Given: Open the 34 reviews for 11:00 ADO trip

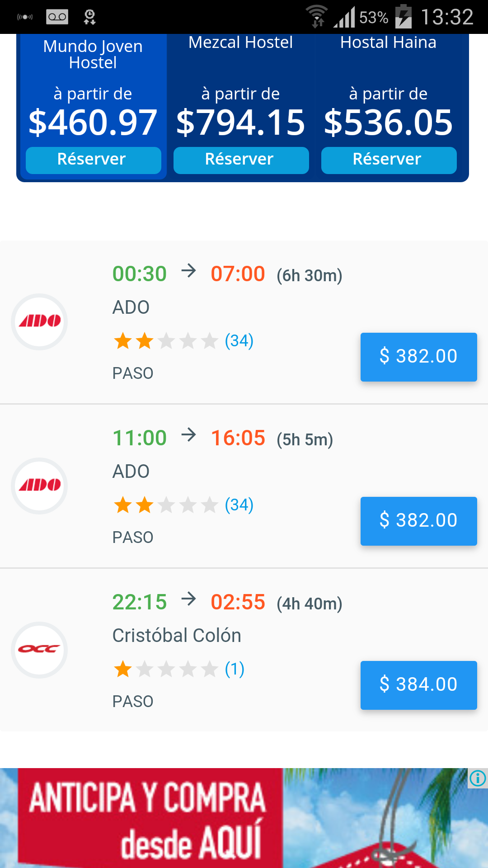Looking at the screenshot, I should click(x=239, y=505).
